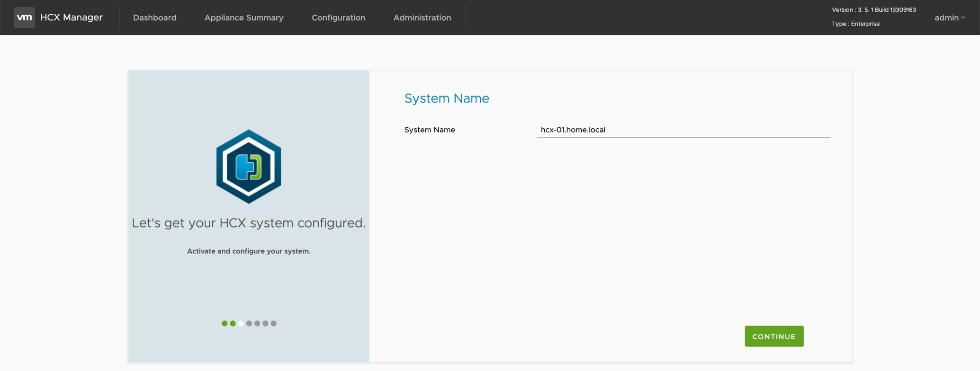The height and width of the screenshot is (371, 980).
Task: Select the first green progress dot
Action: coord(225,323)
